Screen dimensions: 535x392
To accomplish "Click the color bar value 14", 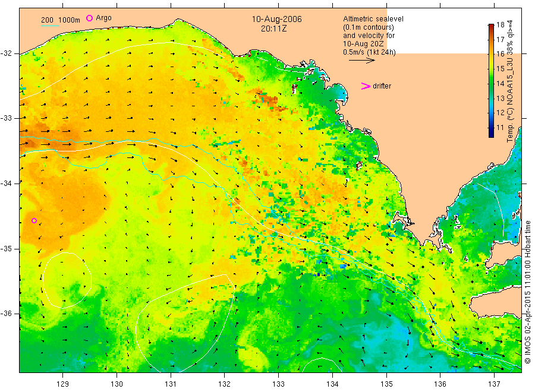I will [x=500, y=84].
